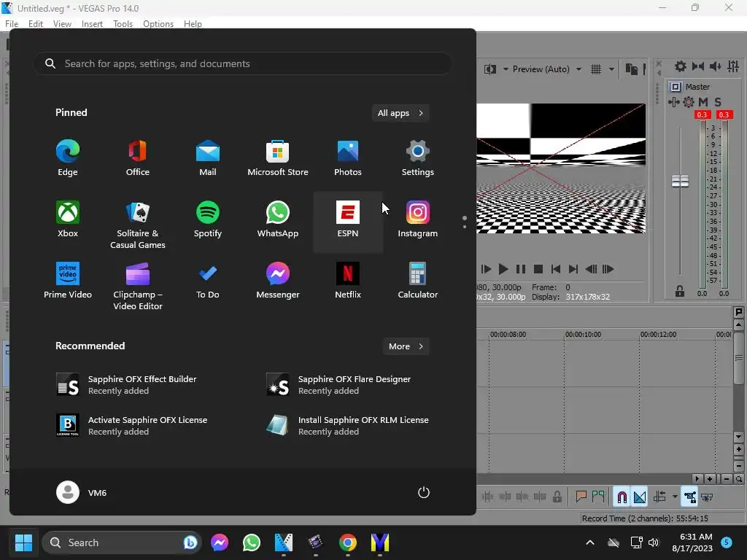Screen dimensions: 747x560
Task: Open Mixing Console icon in VEGAS master bus
Action: click(x=733, y=66)
